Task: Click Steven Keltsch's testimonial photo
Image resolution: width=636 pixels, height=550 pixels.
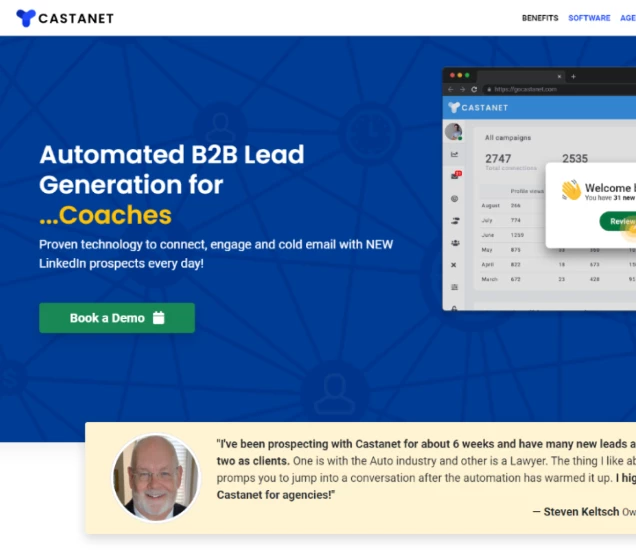Action: click(156, 478)
